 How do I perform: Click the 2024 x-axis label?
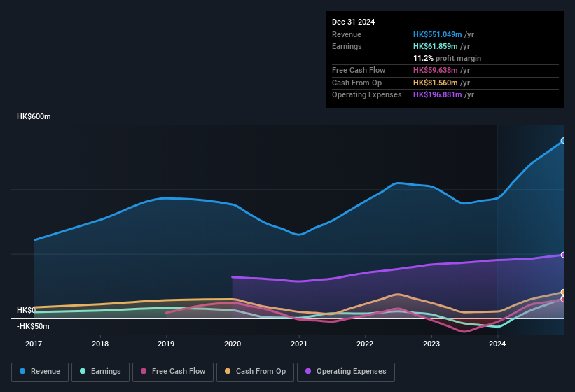coord(497,344)
